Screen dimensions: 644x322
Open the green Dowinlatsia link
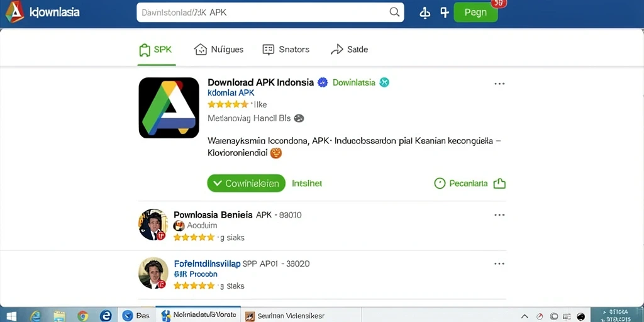[x=353, y=82]
